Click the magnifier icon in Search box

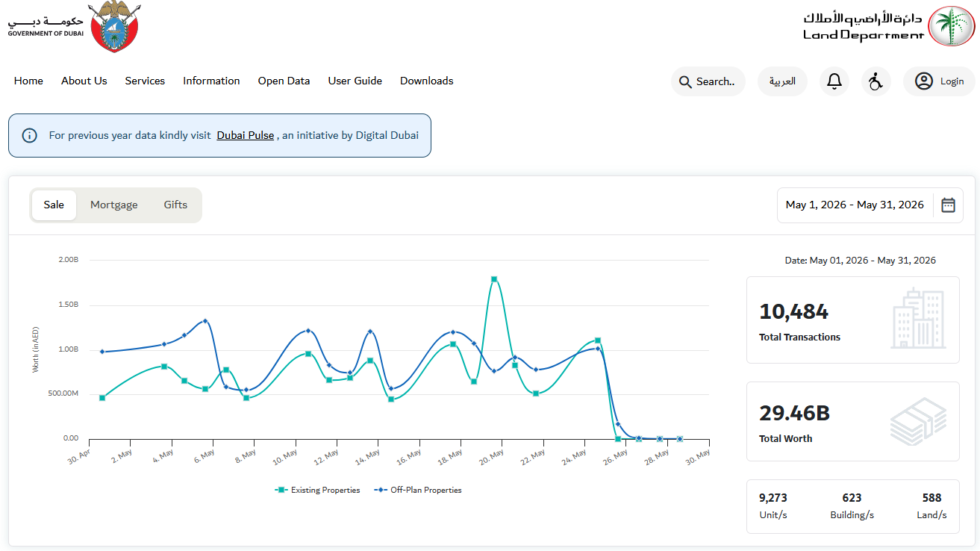pyautogui.click(x=685, y=82)
